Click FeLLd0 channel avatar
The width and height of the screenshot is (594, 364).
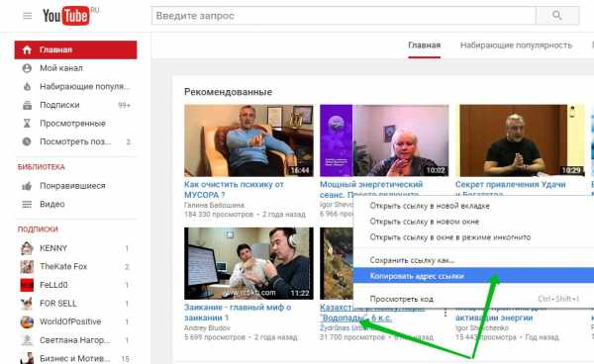point(27,285)
